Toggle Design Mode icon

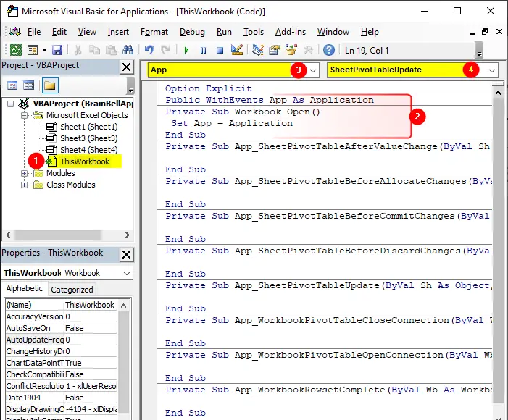[237, 50]
